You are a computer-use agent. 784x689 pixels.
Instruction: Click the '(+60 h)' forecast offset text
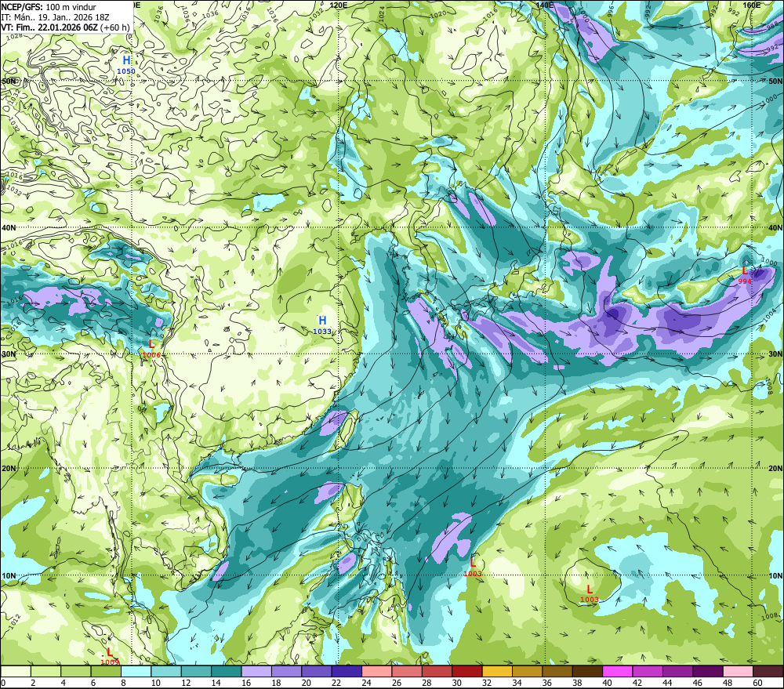pyautogui.click(x=115, y=27)
